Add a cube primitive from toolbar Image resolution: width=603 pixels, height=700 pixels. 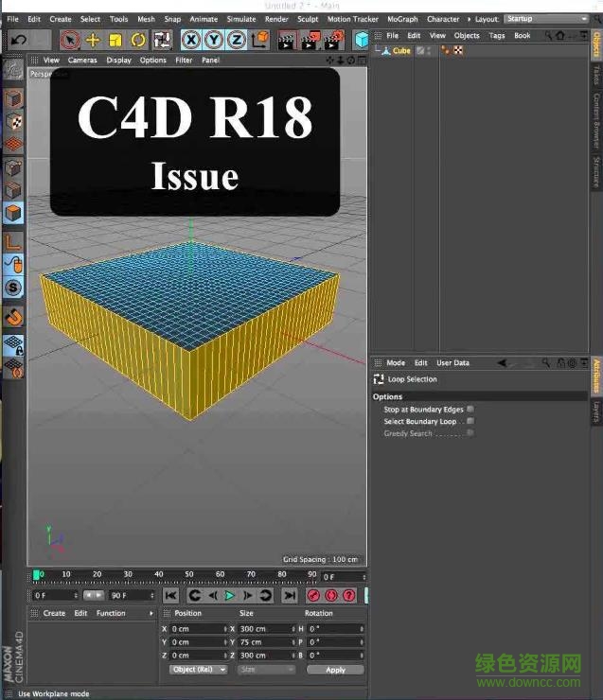point(361,40)
